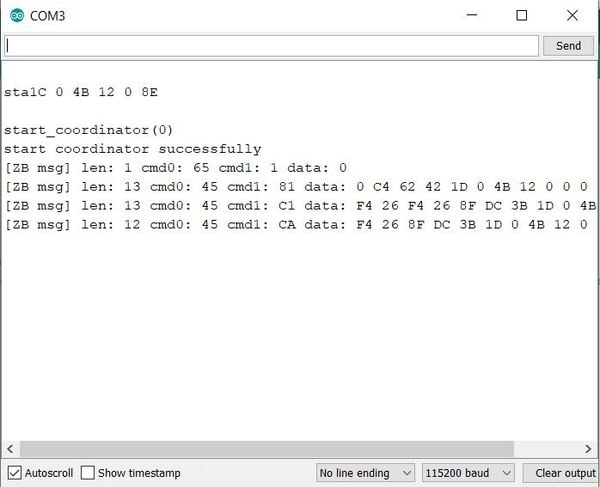Viewport: 600px width, 487px height.
Task: Click the ZB msg line with cmd0: 65
Action: (x=176, y=168)
